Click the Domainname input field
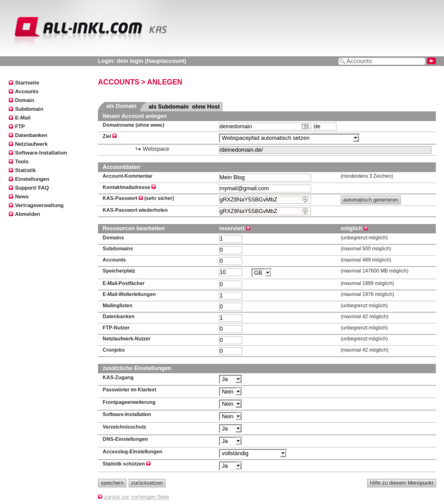444x504 pixels. pos(265,126)
